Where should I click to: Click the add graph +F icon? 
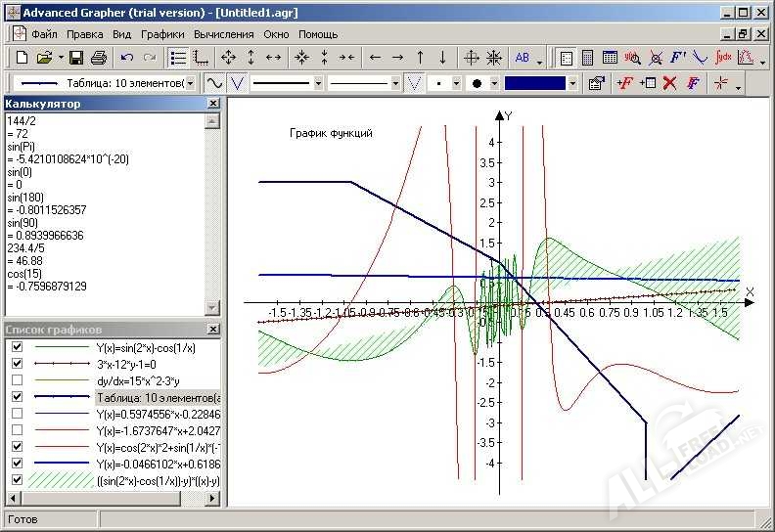(624, 83)
